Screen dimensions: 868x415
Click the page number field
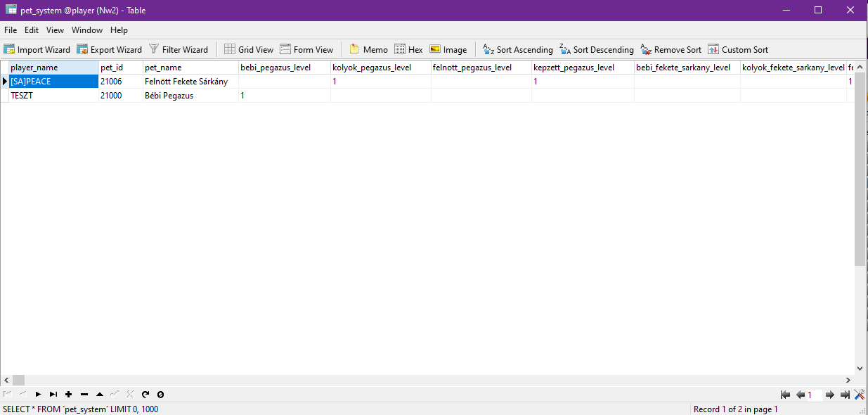point(815,395)
